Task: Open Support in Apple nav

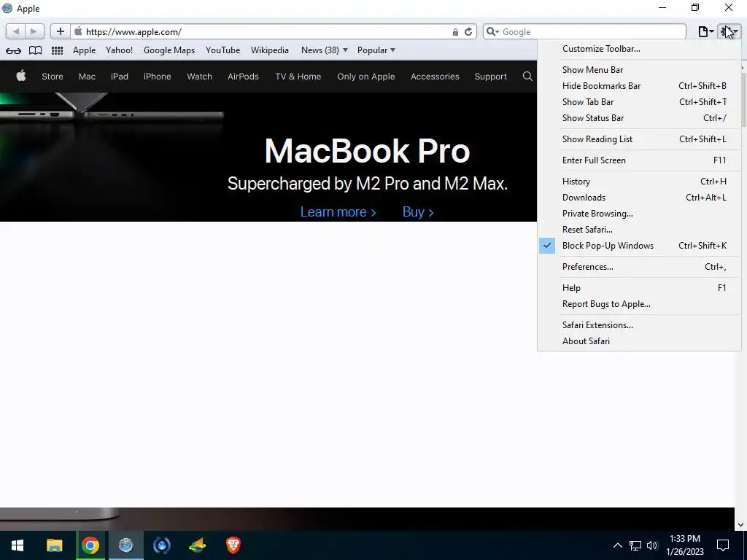Action: (x=491, y=76)
